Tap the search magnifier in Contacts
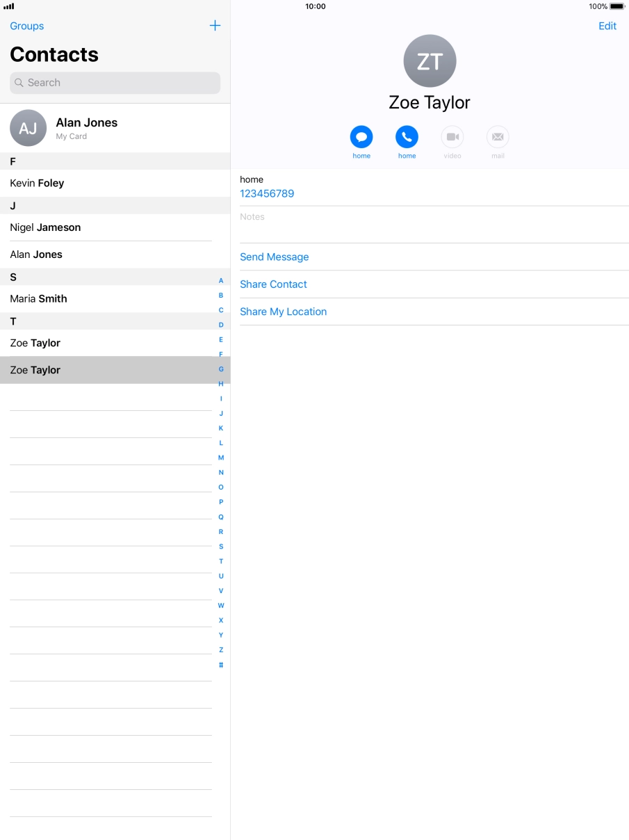 pyautogui.click(x=19, y=83)
